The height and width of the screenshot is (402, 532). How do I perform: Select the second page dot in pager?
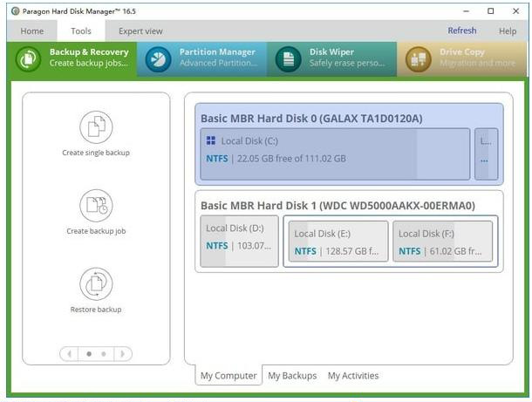pos(104,354)
